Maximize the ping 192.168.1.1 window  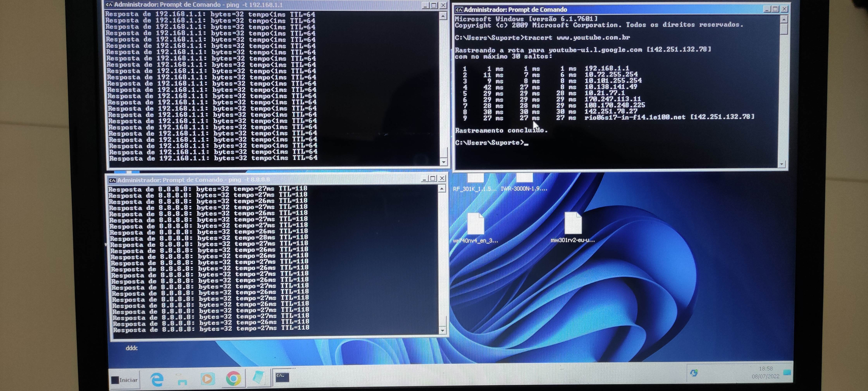click(x=434, y=5)
